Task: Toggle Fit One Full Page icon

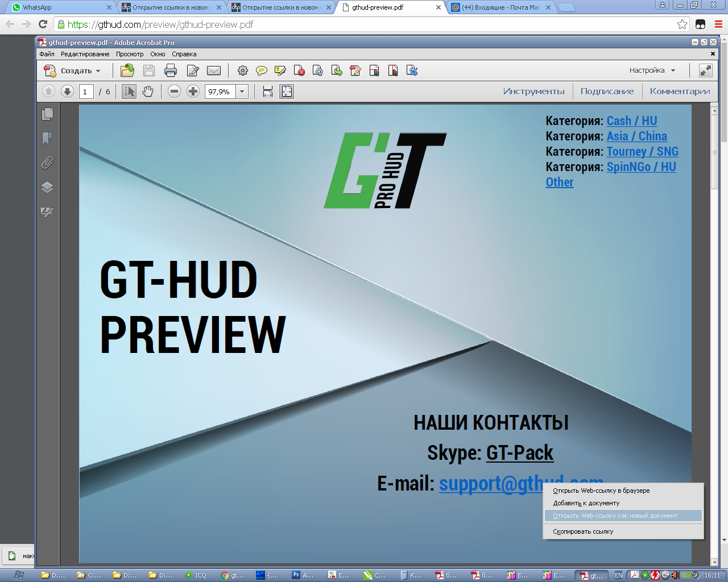Action: point(287,92)
